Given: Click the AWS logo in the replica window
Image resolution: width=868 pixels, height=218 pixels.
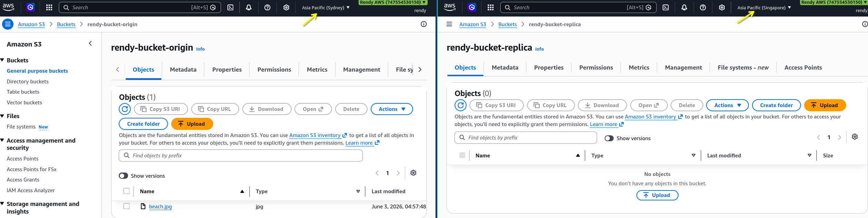Looking at the screenshot, I should (x=450, y=7).
